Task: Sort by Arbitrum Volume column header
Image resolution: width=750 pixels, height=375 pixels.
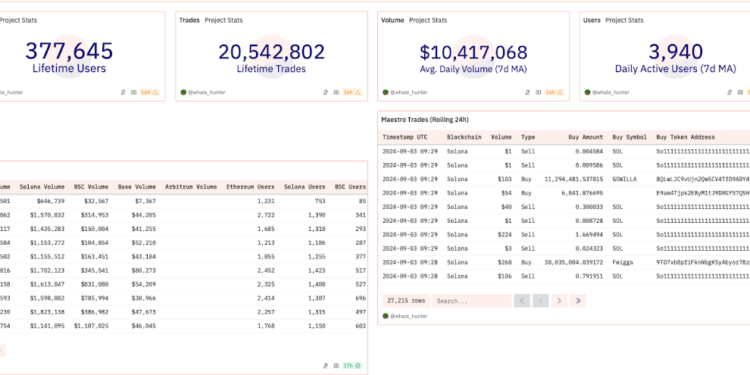Action: pos(191,187)
